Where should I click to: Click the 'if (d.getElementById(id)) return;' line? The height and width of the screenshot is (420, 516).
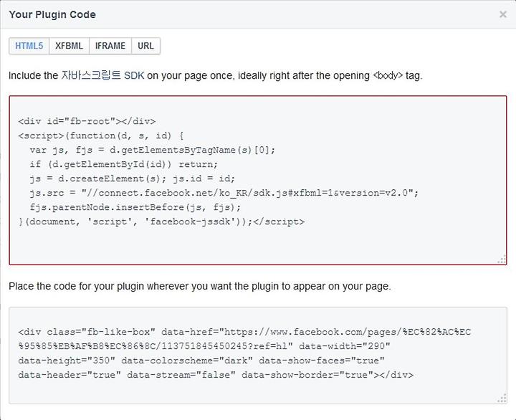click(124, 164)
